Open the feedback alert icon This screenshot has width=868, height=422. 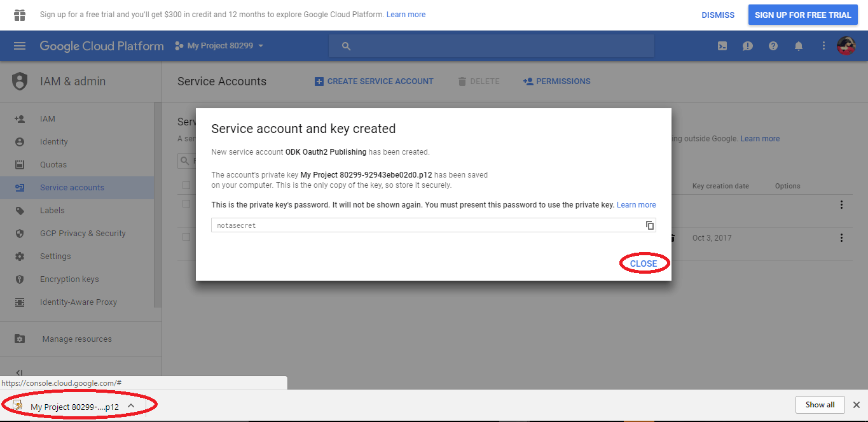(x=748, y=46)
